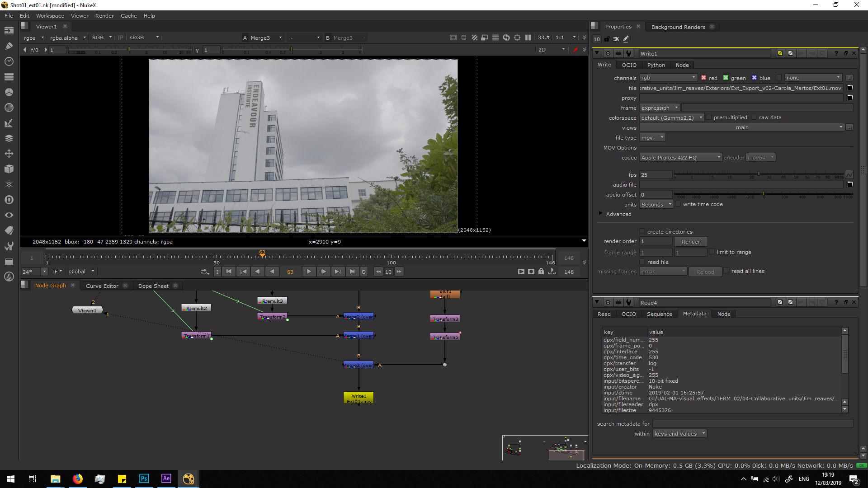Switch to the Curve Editor tab
The image size is (868, 488).
102,286
